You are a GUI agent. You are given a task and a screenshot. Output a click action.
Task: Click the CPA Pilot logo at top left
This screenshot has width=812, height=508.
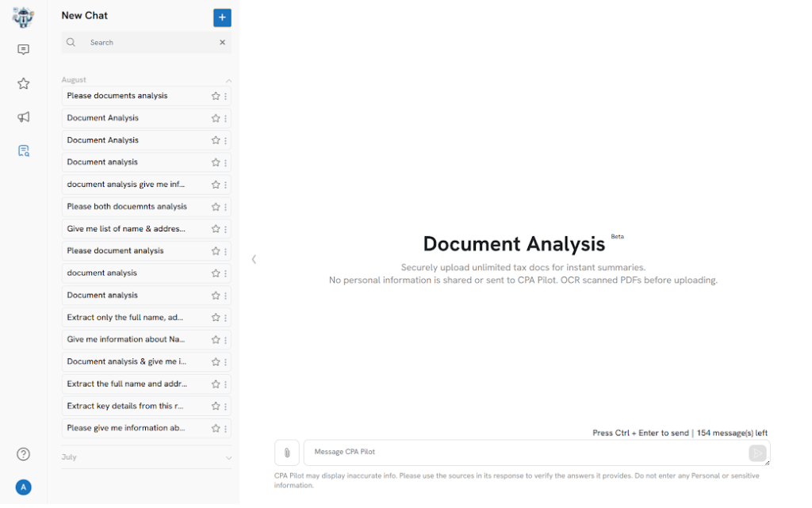(23, 17)
